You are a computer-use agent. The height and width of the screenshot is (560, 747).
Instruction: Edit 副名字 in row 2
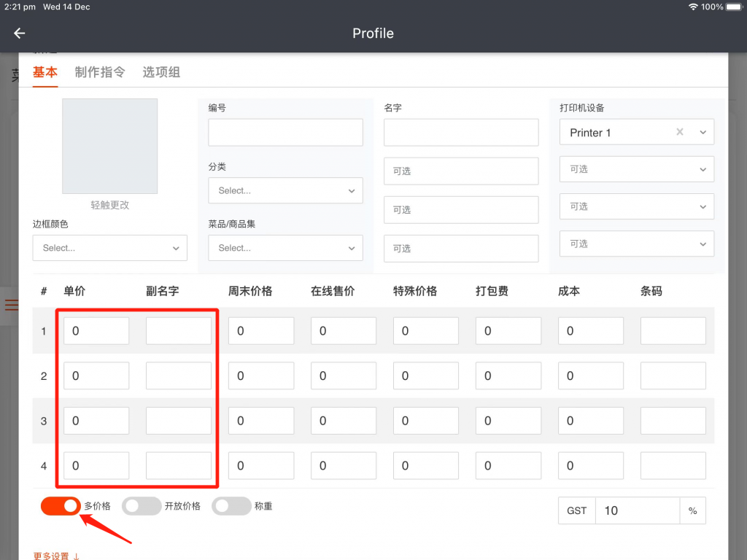(x=179, y=376)
